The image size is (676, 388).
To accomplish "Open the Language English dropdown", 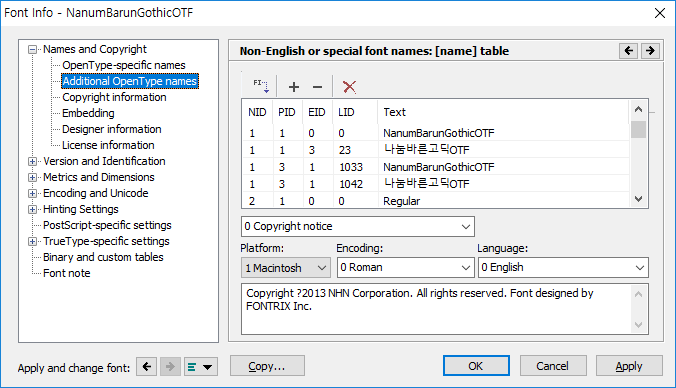I will pos(563,268).
